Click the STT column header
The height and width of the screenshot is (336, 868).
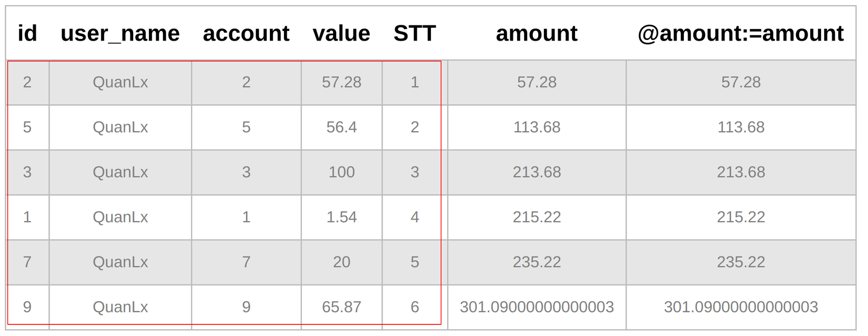[415, 34]
